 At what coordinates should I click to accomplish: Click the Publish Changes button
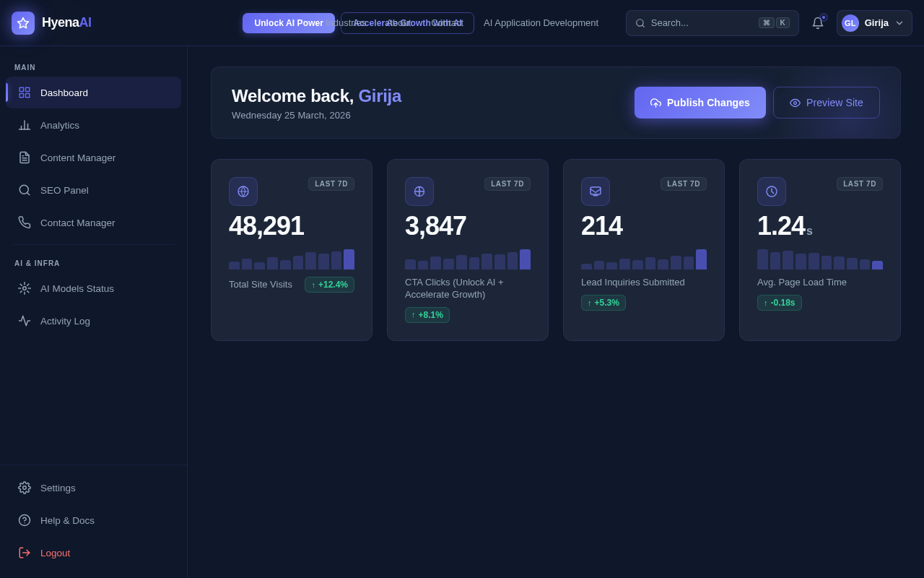(x=699, y=103)
